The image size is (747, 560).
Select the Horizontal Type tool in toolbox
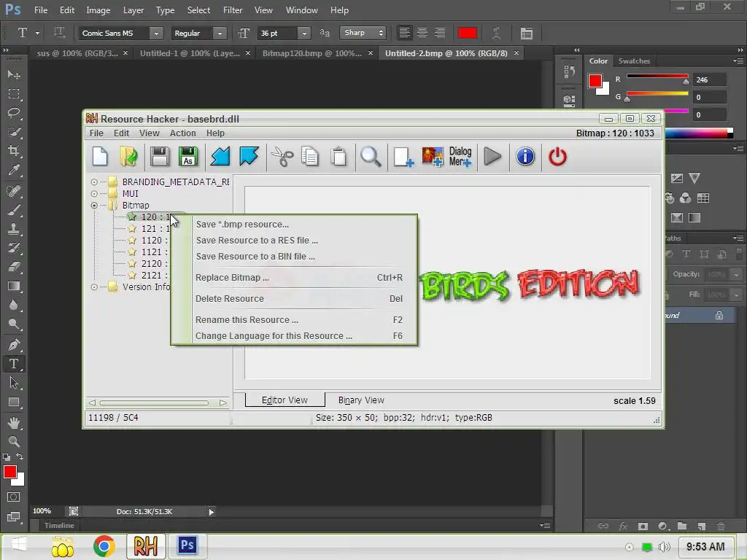click(x=14, y=365)
